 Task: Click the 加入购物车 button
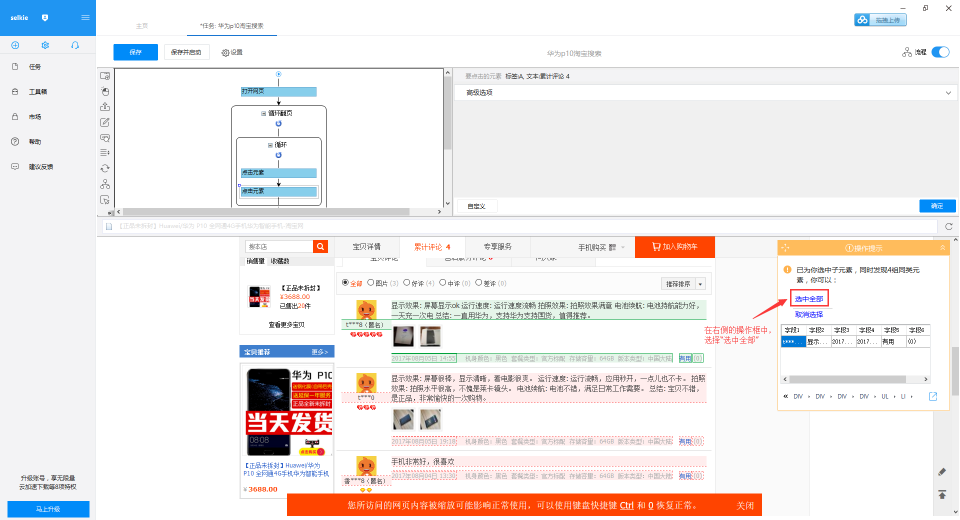click(x=675, y=247)
